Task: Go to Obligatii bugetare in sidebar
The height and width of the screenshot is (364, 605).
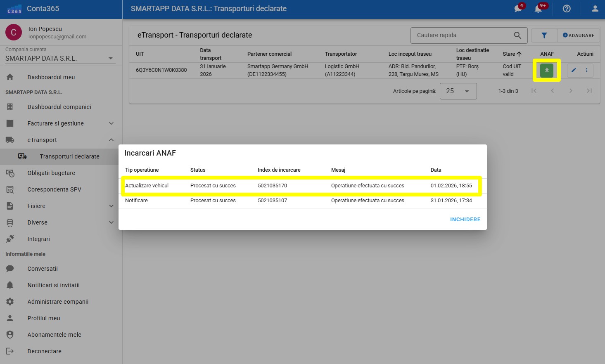Action: click(51, 173)
